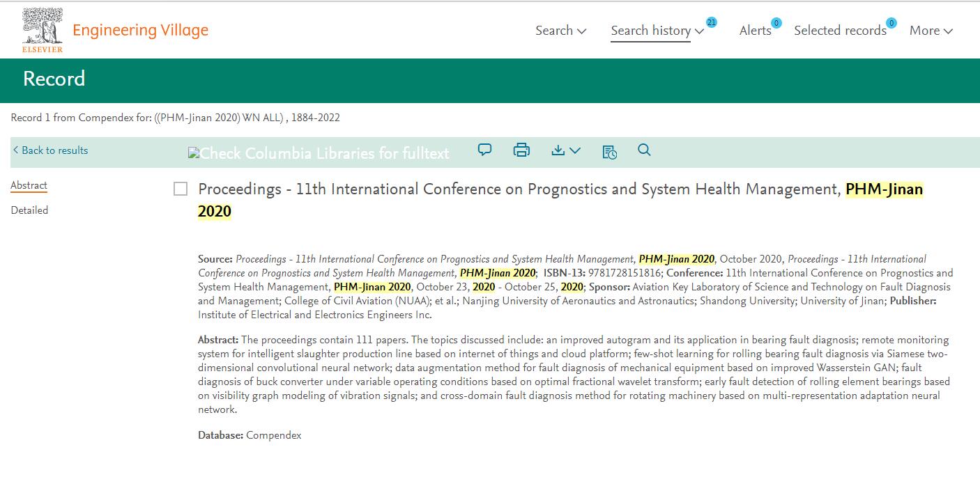The height and width of the screenshot is (477, 980).
Task: Click the magnifying glass search icon
Action: pyautogui.click(x=644, y=150)
